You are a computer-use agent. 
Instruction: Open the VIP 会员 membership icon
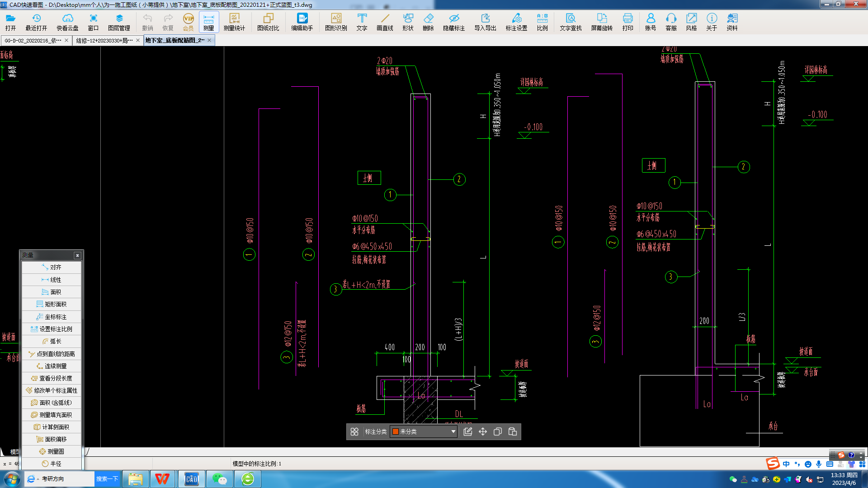(188, 22)
